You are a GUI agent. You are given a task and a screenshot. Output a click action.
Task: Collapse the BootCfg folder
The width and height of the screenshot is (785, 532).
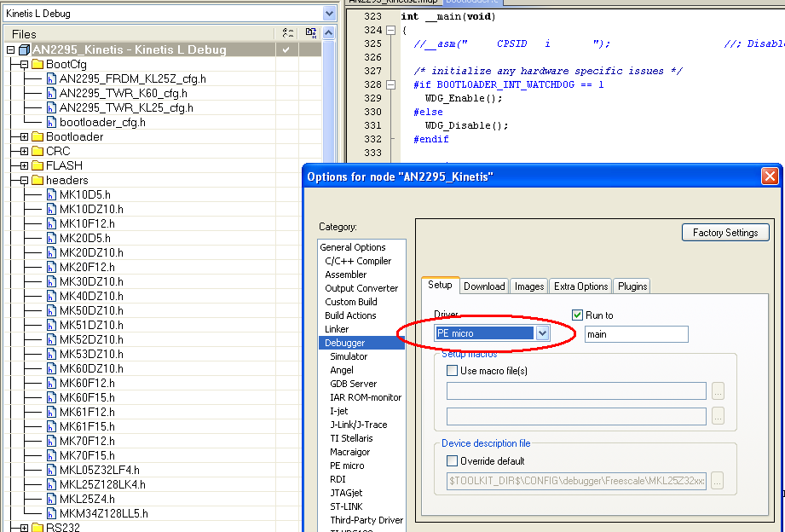click(24, 64)
